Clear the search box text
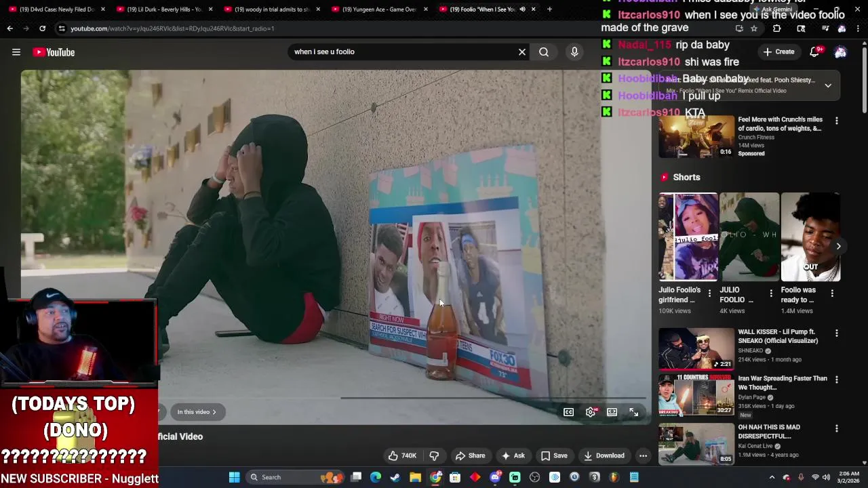The width and height of the screenshot is (868, 488). [522, 52]
